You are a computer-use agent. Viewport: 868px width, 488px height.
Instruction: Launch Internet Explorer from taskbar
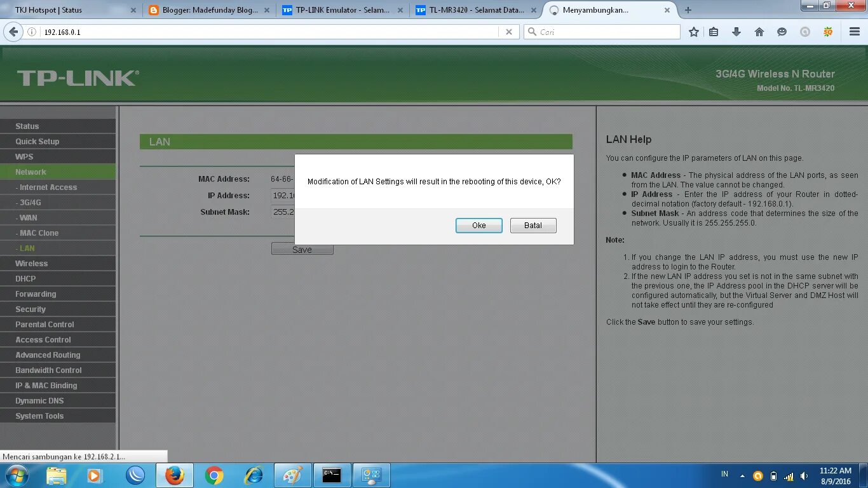[254, 475]
